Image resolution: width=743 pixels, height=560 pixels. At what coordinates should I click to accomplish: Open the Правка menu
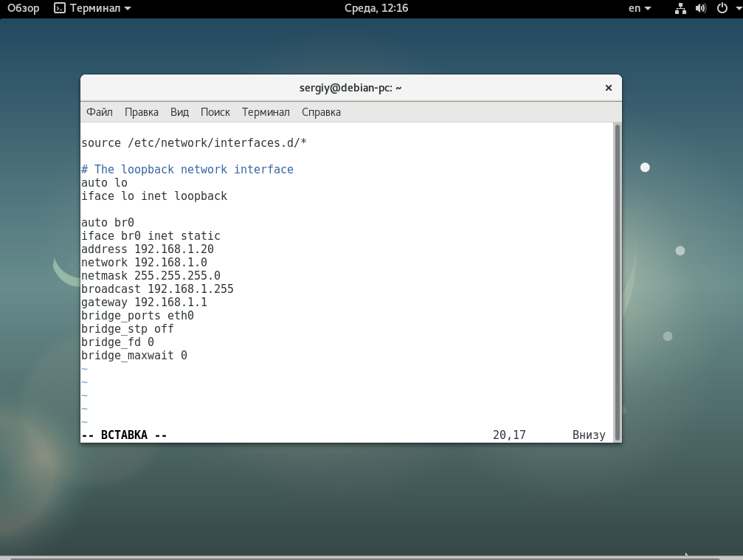142,112
